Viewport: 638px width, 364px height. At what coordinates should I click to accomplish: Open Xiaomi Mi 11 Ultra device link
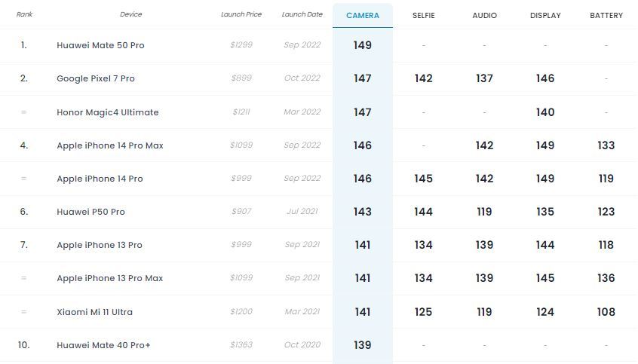[95, 312]
